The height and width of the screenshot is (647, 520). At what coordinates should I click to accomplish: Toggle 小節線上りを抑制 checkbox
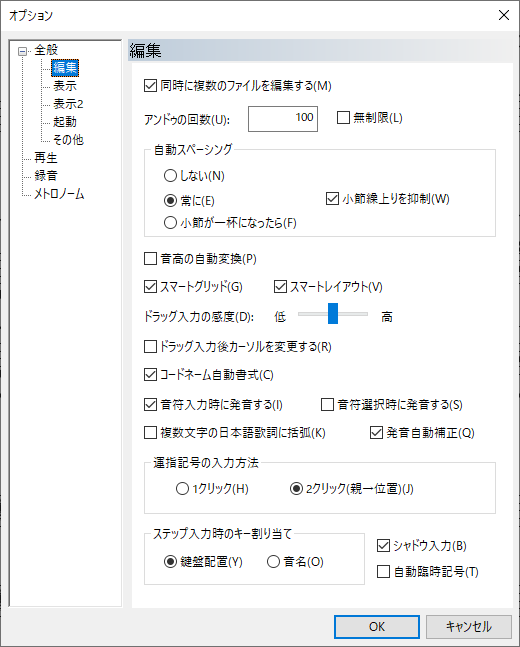[332, 198]
